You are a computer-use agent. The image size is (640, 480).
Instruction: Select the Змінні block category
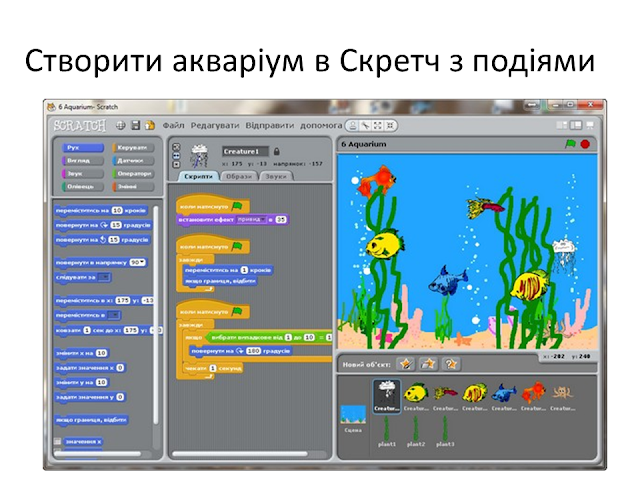pos(133,187)
